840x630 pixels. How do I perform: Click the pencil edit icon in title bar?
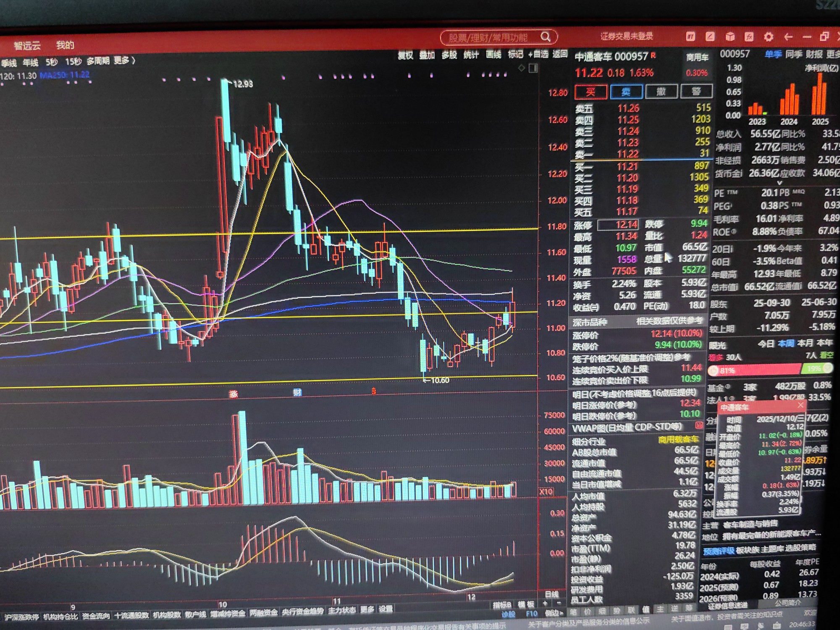coord(710,37)
